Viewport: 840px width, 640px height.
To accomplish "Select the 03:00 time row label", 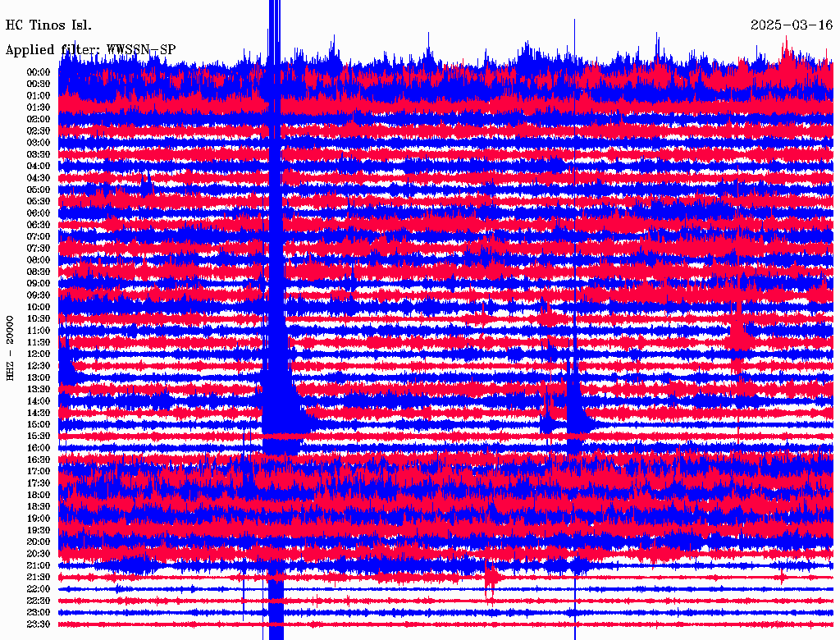I will pos(39,143).
